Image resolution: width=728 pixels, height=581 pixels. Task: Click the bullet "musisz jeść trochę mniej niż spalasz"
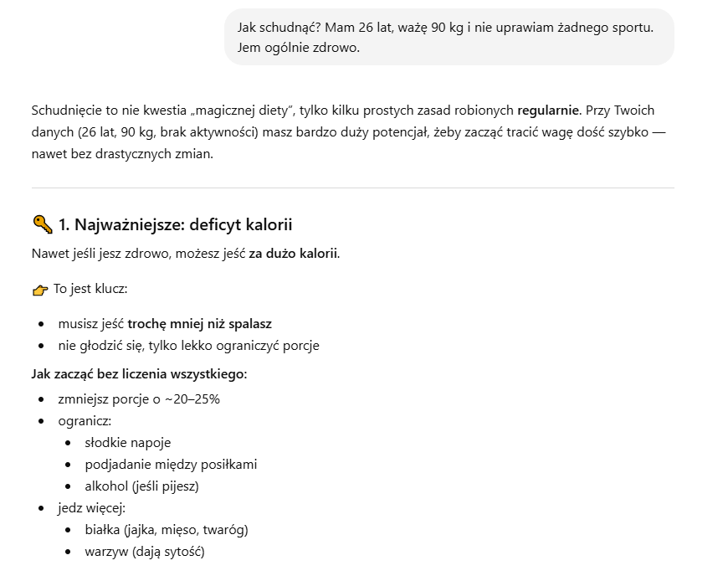(165, 323)
